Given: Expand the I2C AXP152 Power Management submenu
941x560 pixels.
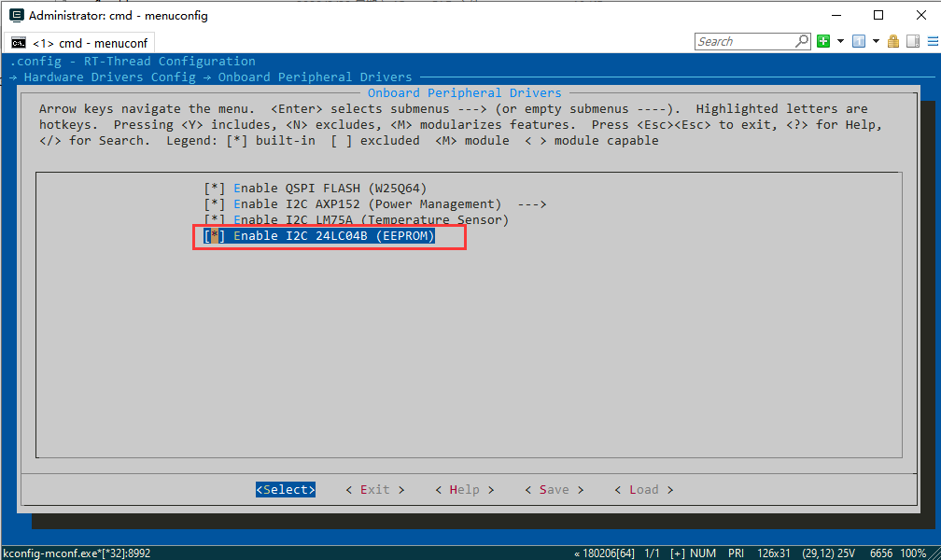Looking at the screenshot, I should [x=373, y=204].
